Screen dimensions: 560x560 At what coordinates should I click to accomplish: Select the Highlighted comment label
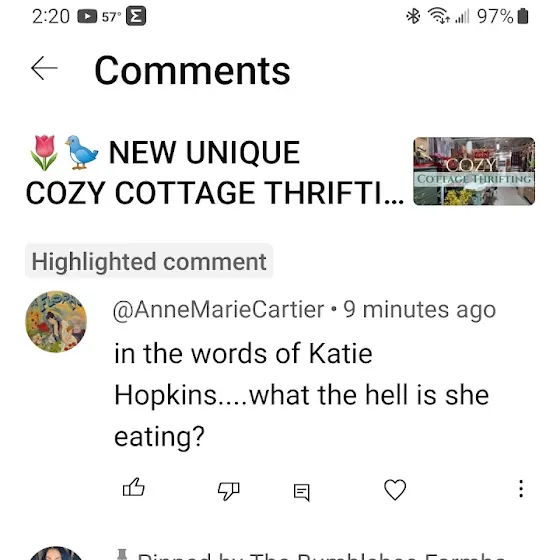click(149, 261)
